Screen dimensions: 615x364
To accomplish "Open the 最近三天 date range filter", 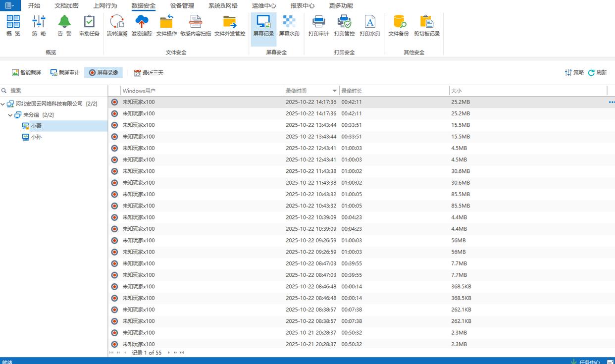I will [149, 73].
